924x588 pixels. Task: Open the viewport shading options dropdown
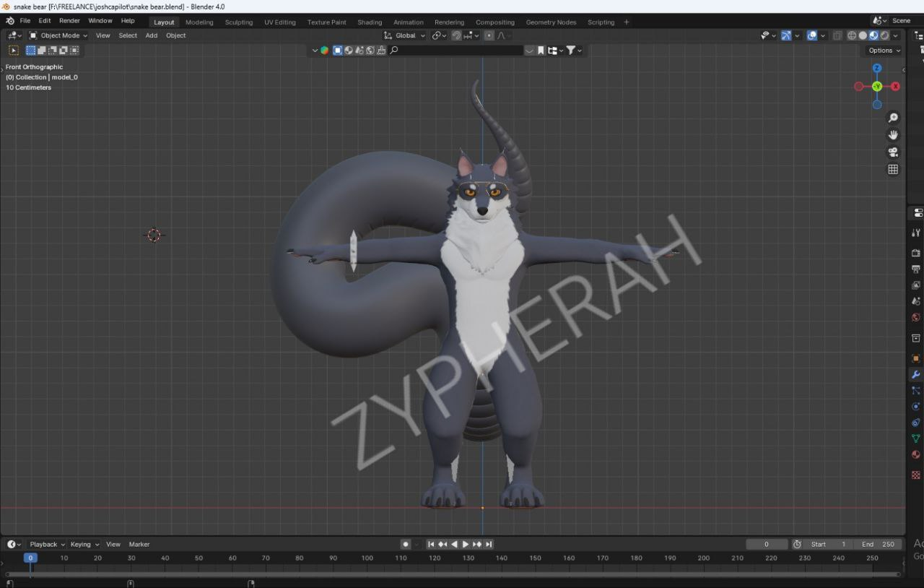896,35
